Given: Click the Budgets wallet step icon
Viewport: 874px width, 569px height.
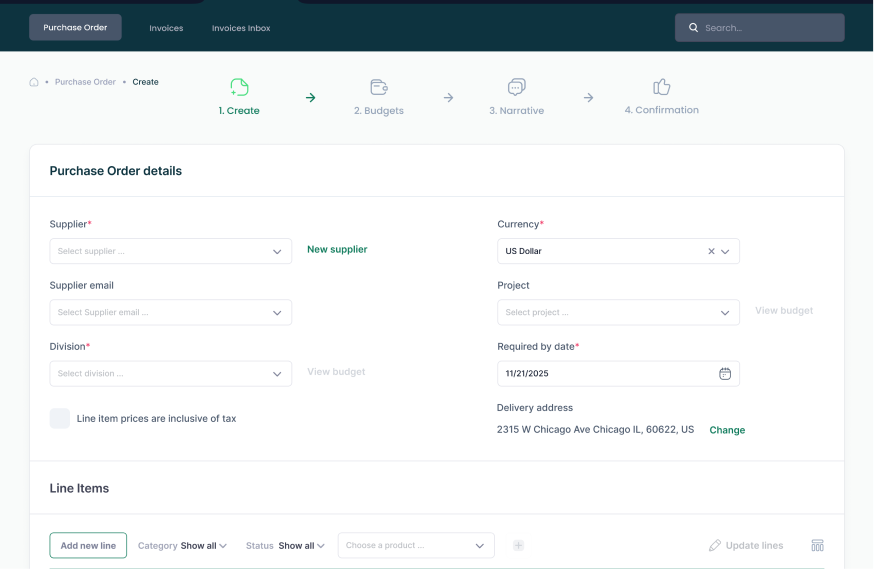Looking at the screenshot, I should 379,87.
